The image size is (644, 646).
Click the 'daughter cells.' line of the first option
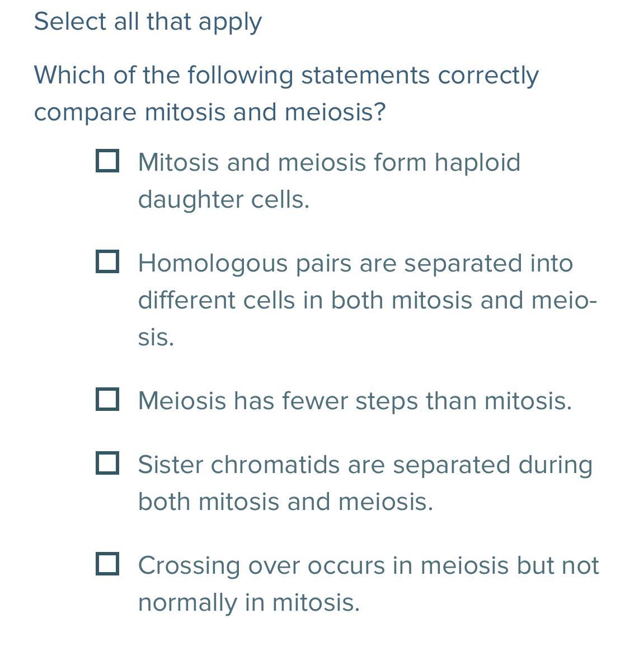[223, 199]
